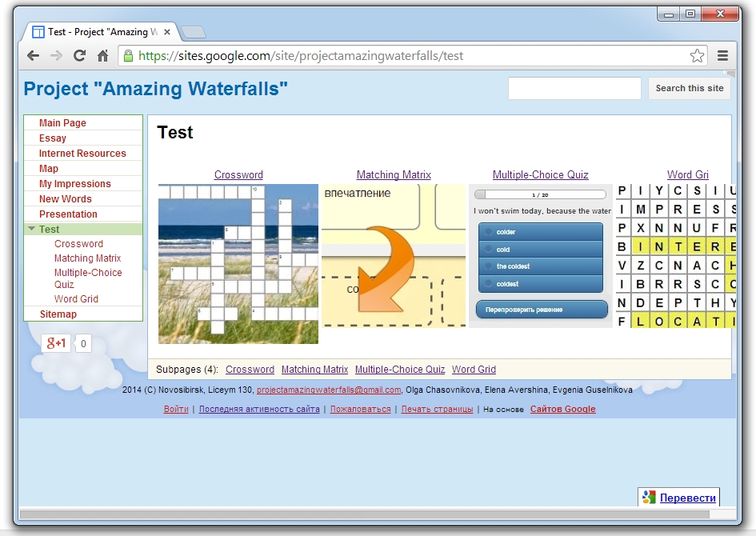Select the 'the coldest' radio option
Viewport: 756px width, 536px height.
pos(487,266)
